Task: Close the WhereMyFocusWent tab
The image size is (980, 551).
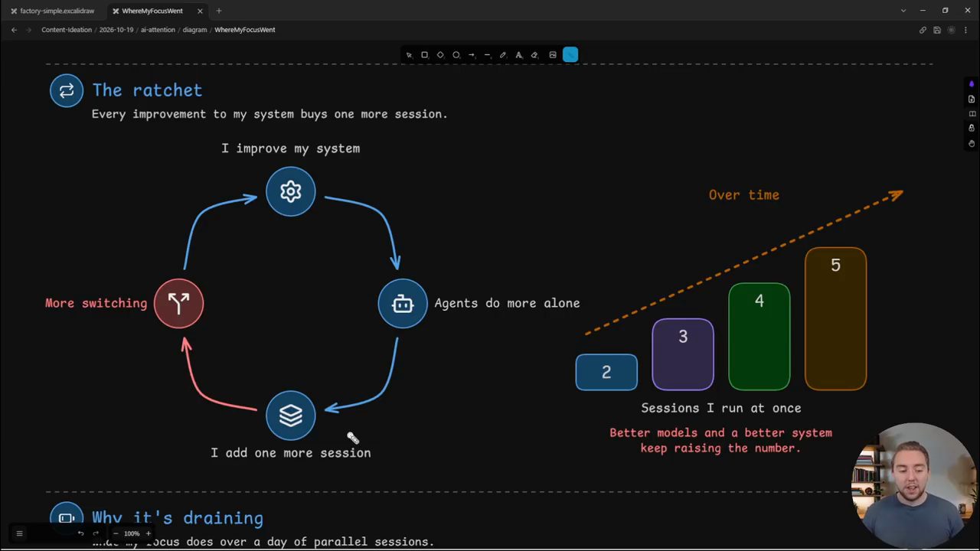Action: (200, 11)
